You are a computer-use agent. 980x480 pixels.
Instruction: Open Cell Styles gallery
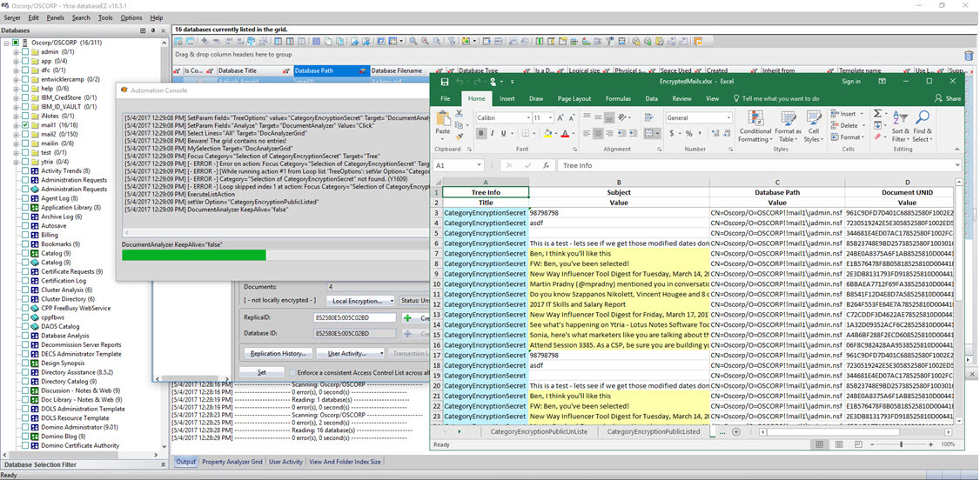click(x=813, y=126)
